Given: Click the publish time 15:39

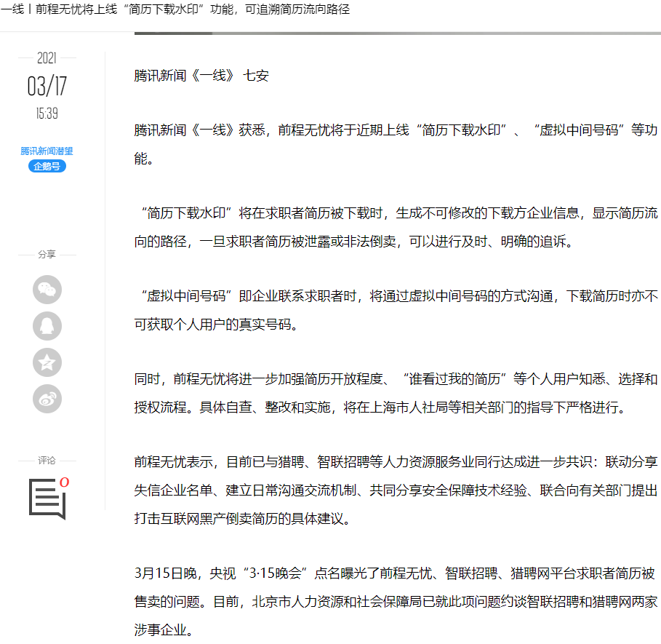Looking at the screenshot, I should coord(47,113).
